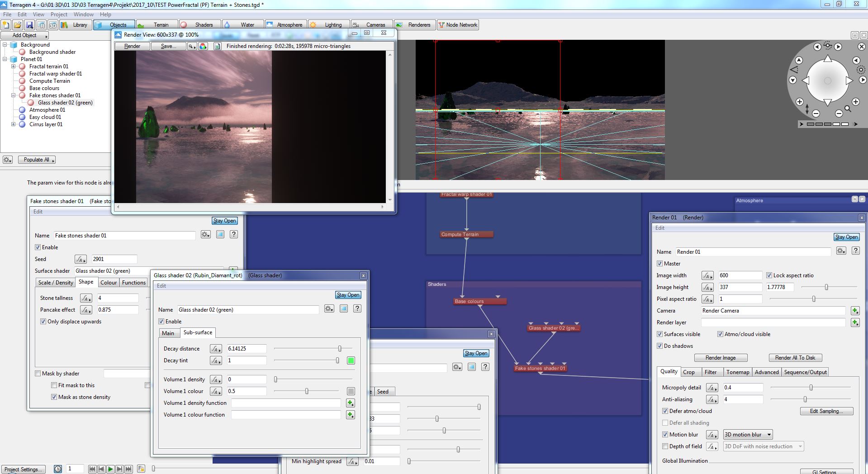Click the animation icon next to Stone tallness
Image resolution: width=868 pixels, height=474 pixels.
click(85, 298)
